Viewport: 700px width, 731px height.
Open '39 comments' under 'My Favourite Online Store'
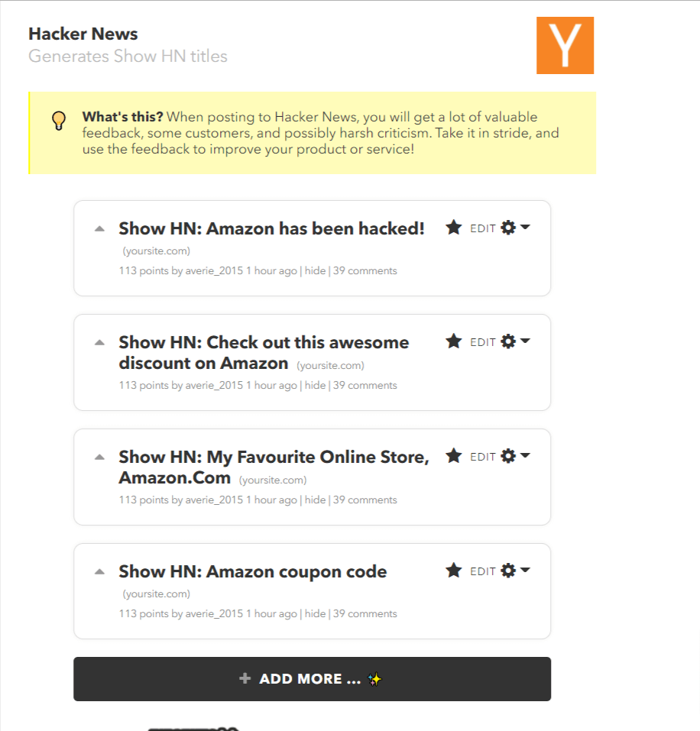click(x=365, y=500)
